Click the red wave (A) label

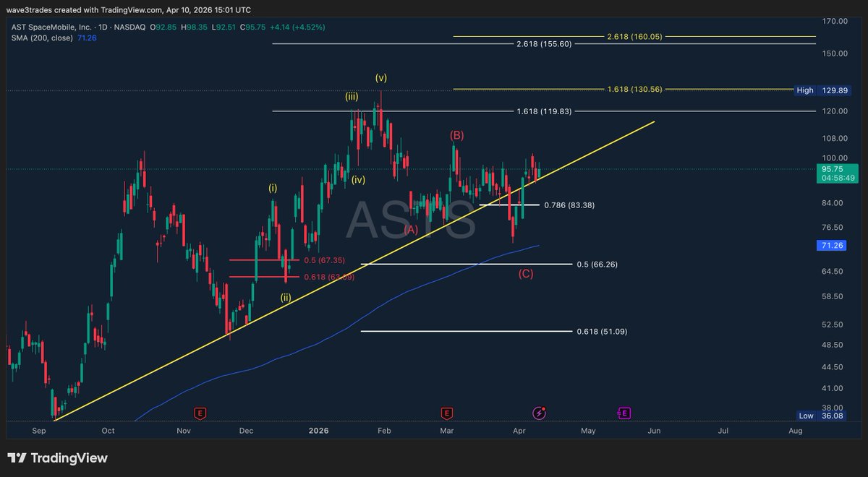(x=411, y=229)
